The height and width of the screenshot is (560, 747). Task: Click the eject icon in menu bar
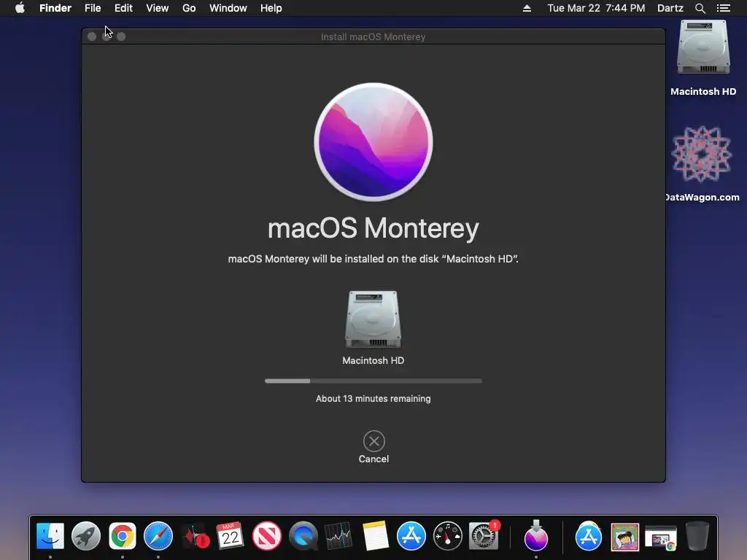pos(527,8)
